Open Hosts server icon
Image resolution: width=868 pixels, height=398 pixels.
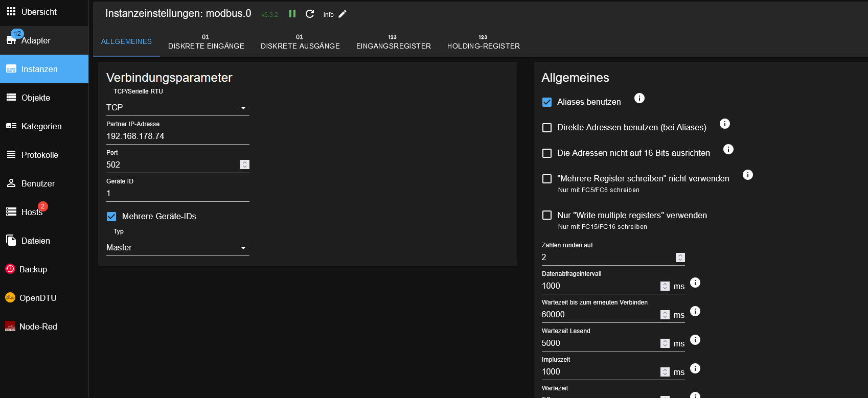11,212
